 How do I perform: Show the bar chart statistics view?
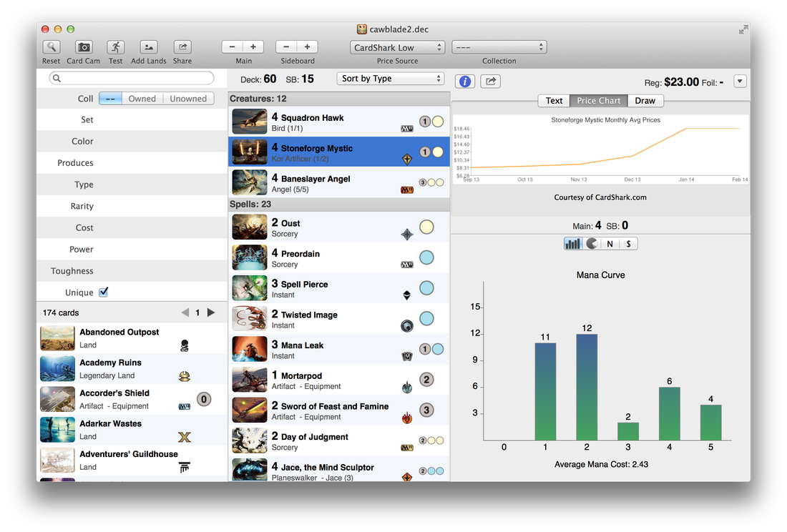[x=572, y=243]
